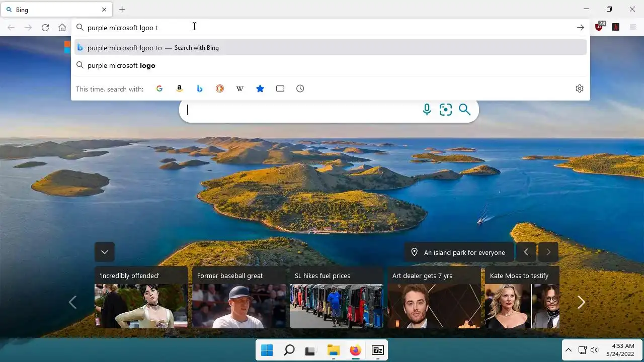Click the Firefox taskbar icon
Image resolution: width=644 pixels, height=362 pixels.
(x=355, y=350)
